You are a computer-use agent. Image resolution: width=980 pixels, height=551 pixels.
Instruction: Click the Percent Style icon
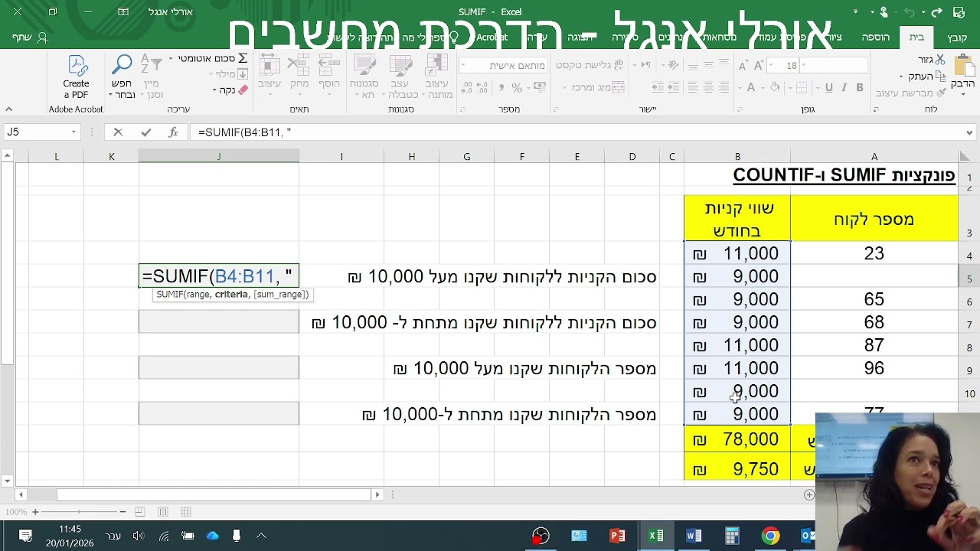click(x=517, y=88)
